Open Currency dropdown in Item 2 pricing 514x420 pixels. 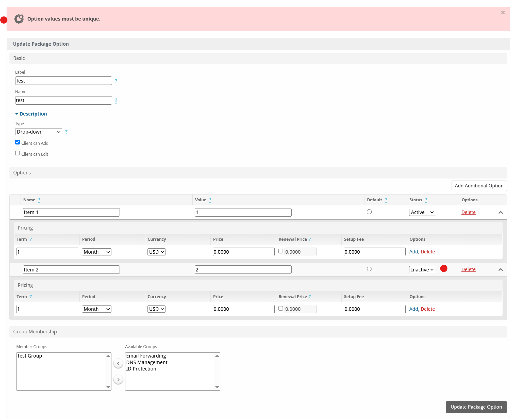click(x=157, y=309)
